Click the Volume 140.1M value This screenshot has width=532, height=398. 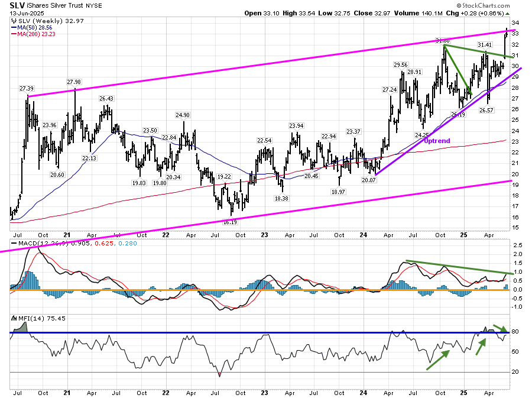[418, 13]
